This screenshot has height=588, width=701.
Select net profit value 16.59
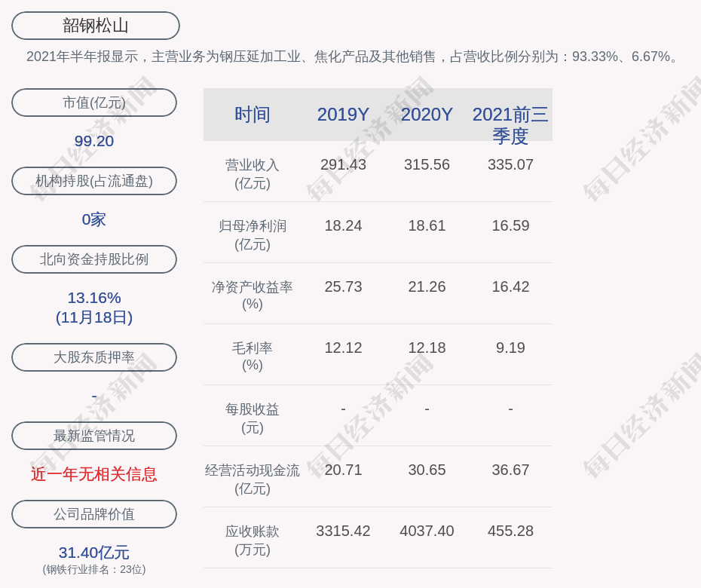[510, 225]
